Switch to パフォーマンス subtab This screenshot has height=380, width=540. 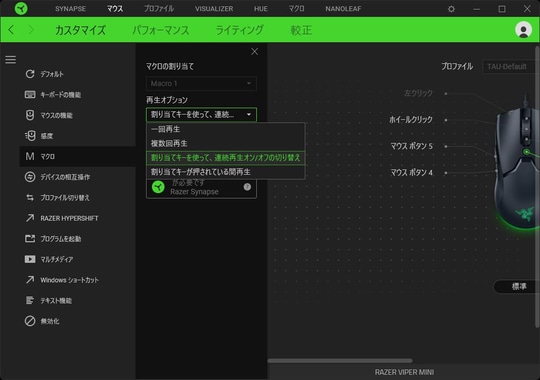click(161, 30)
